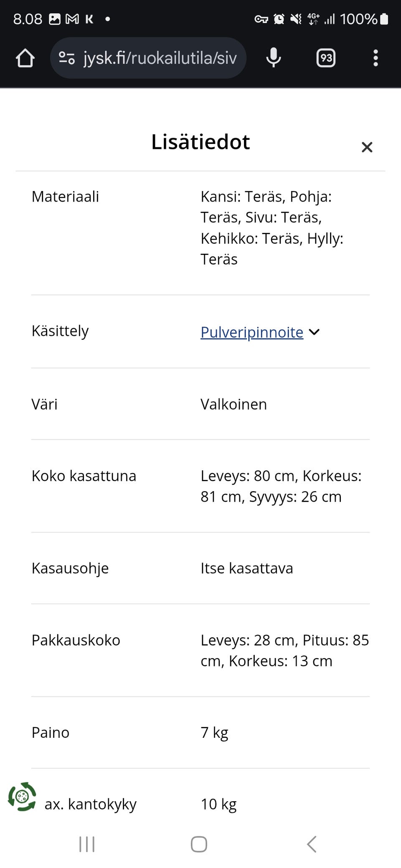
Task: View site information via the padlock-style icon
Action: point(67,58)
